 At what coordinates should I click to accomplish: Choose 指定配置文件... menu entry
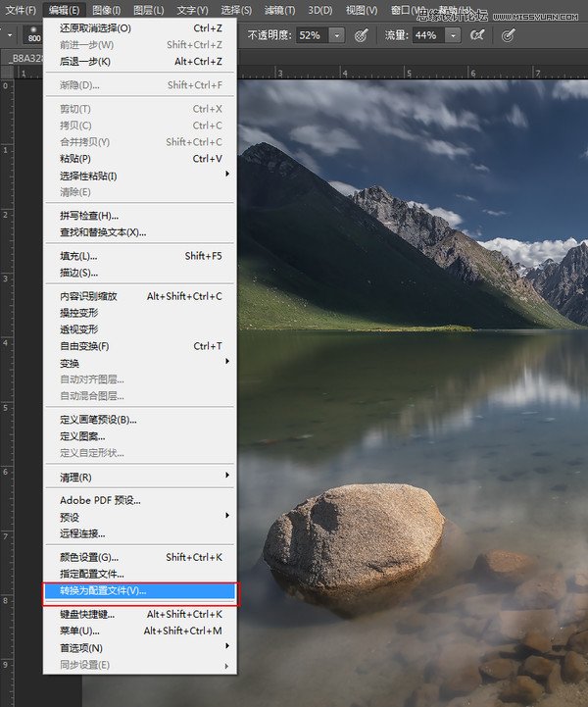(x=140, y=574)
